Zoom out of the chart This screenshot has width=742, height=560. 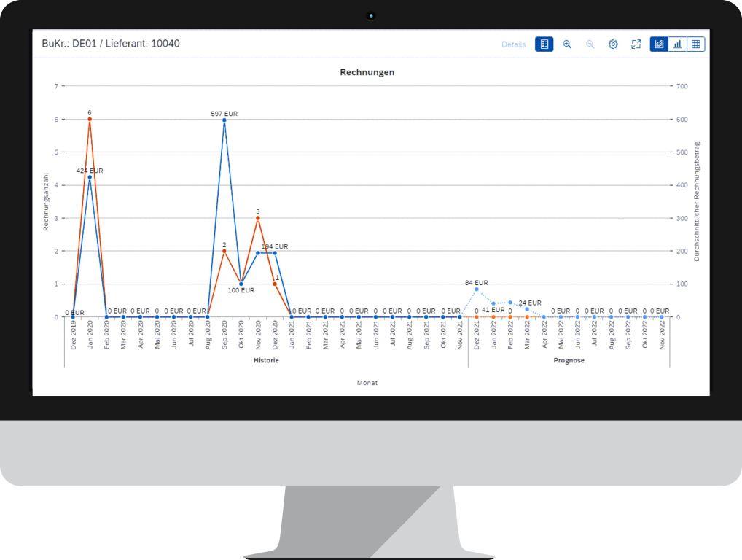590,44
